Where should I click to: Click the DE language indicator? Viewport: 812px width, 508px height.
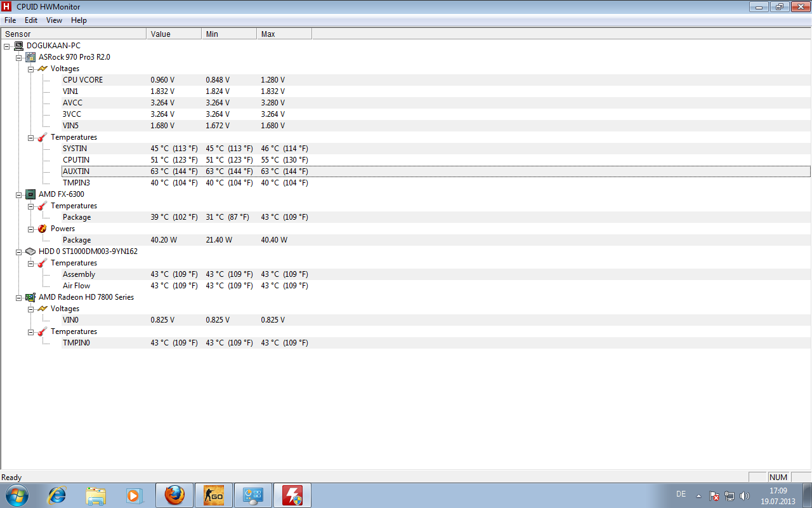[x=681, y=494]
